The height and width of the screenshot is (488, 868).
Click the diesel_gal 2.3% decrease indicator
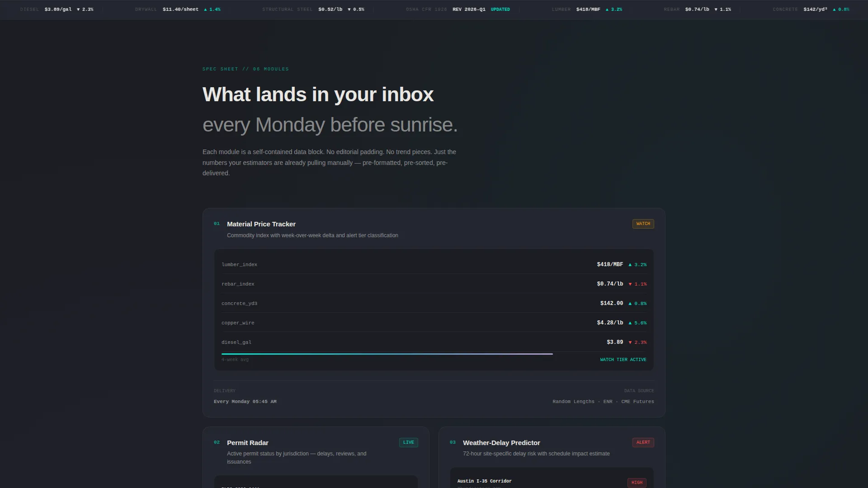(637, 343)
